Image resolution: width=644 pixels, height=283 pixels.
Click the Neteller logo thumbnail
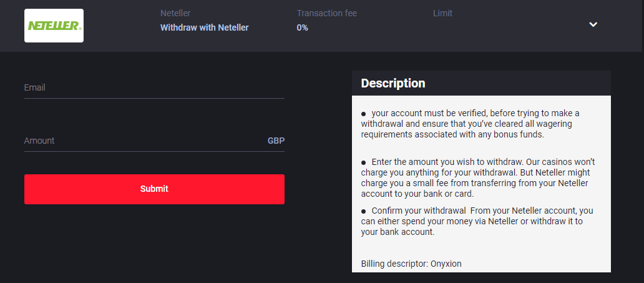54,26
